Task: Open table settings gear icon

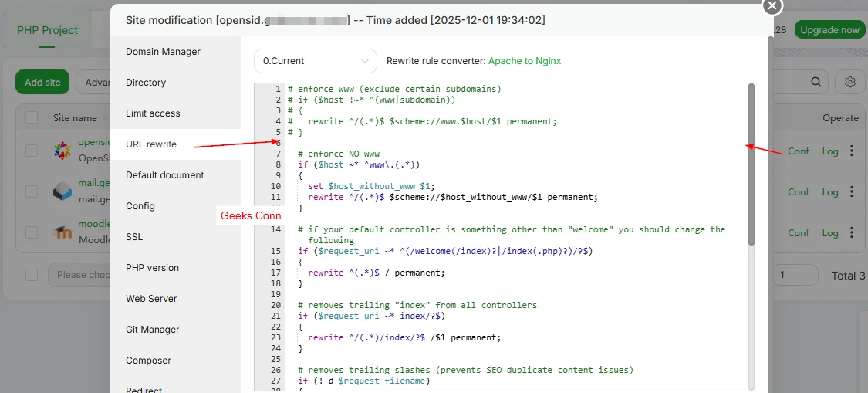Action: [850, 82]
